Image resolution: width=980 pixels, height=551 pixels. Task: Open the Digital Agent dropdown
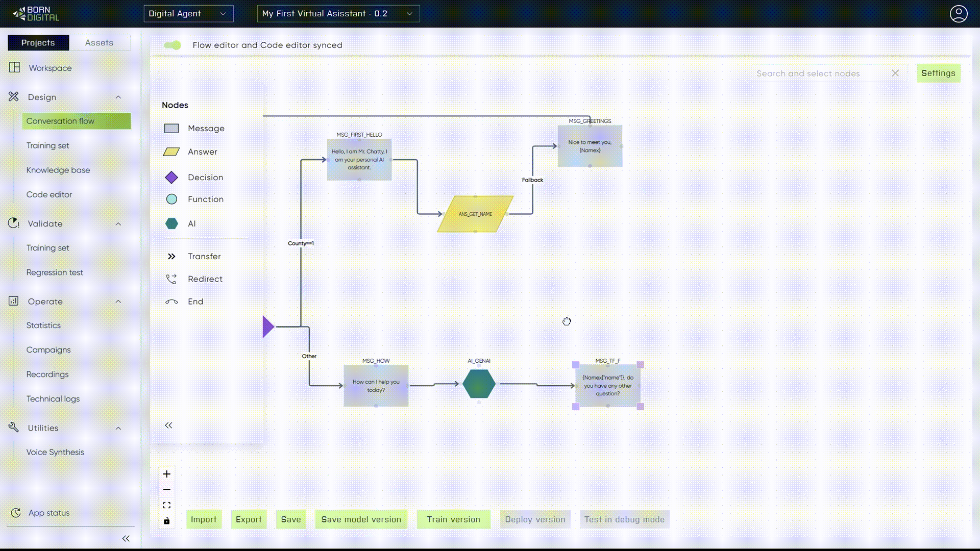tap(188, 14)
